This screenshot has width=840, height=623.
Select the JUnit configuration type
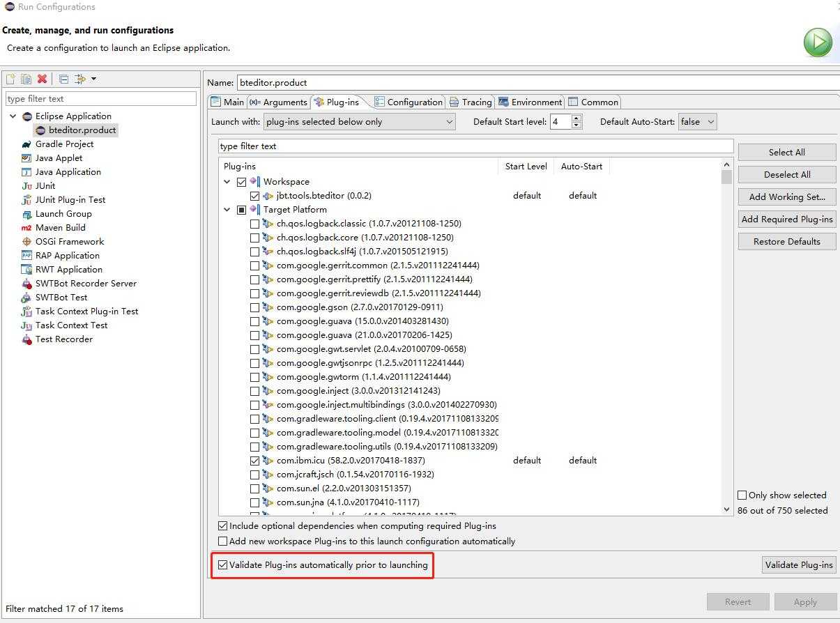(x=45, y=186)
